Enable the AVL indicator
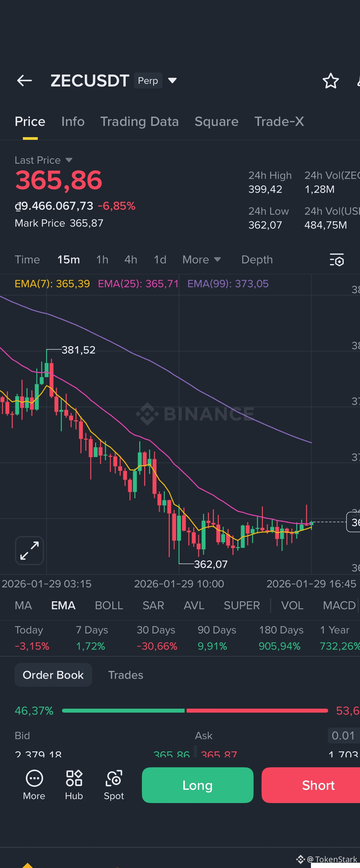The image size is (360, 868). [194, 605]
